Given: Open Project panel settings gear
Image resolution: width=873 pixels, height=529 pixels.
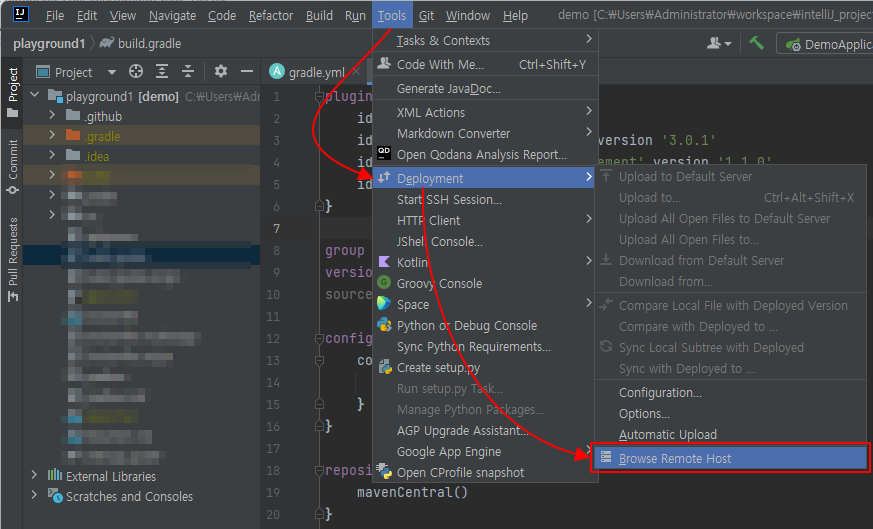Looking at the screenshot, I should coord(221,71).
